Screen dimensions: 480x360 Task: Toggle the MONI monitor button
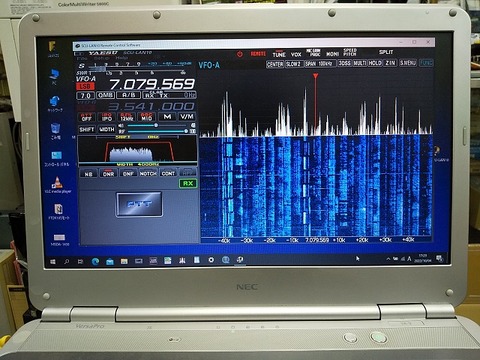coord(332,54)
